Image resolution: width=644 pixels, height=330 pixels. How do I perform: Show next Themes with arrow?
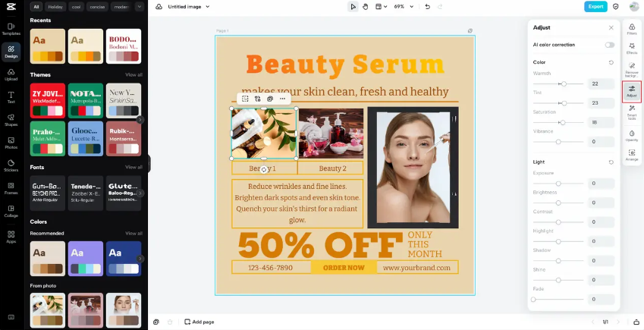point(140,120)
